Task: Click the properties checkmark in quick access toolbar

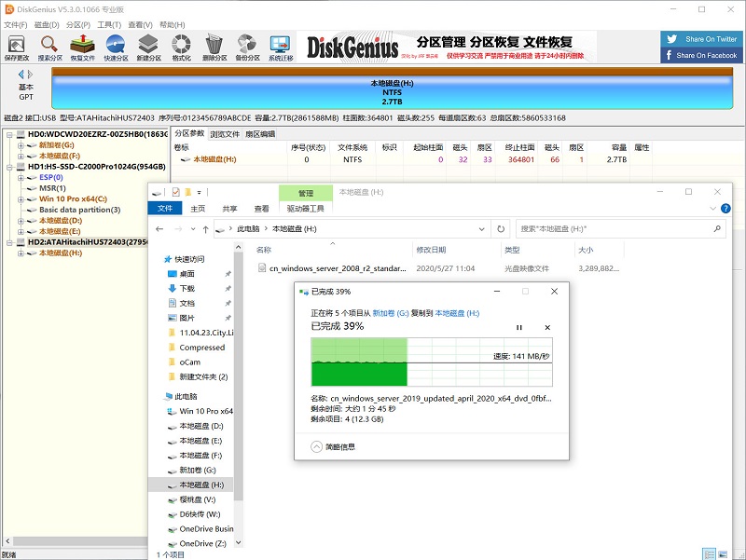Action: point(175,192)
